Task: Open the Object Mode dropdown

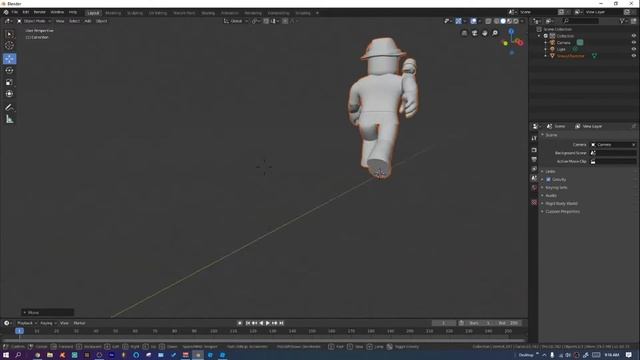Action: [34, 21]
